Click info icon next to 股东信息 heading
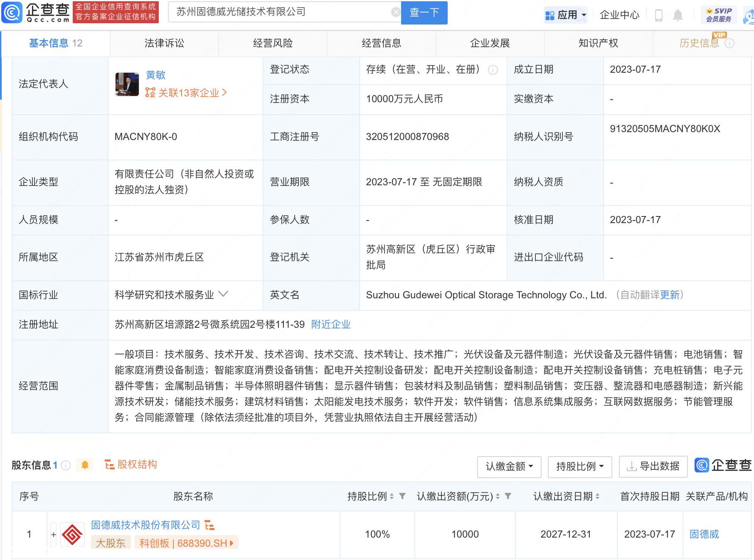754x560 pixels. pos(66,465)
